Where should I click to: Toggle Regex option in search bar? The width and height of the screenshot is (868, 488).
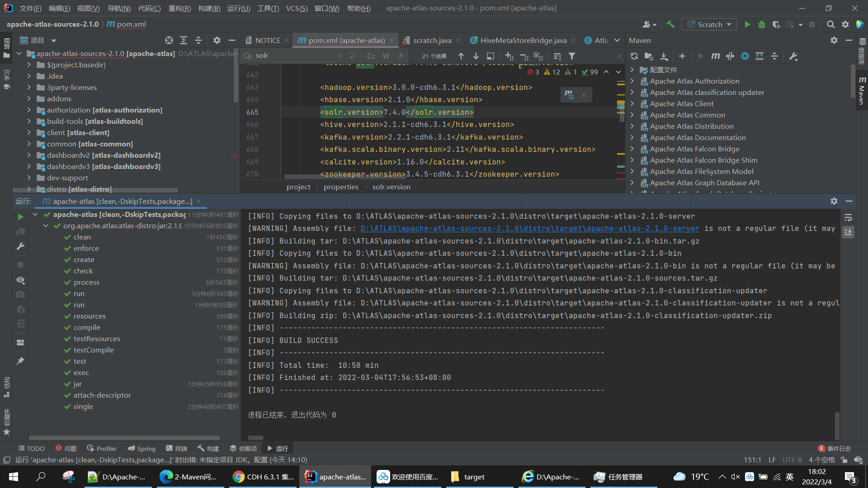click(400, 56)
